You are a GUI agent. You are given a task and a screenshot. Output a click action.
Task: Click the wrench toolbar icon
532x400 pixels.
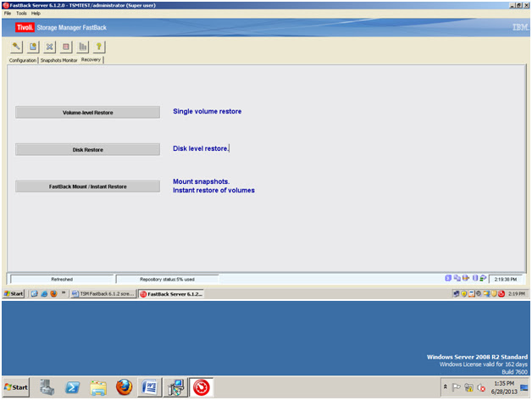16,47
